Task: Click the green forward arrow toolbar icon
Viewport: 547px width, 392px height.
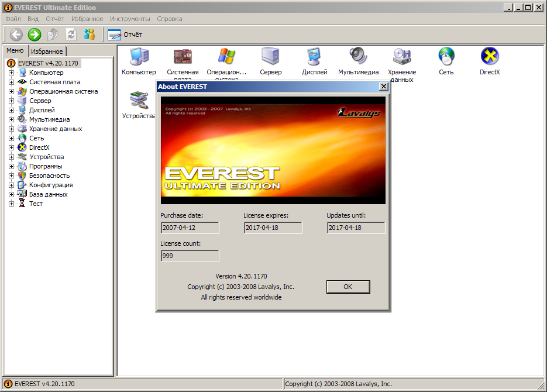Action: pos(35,35)
